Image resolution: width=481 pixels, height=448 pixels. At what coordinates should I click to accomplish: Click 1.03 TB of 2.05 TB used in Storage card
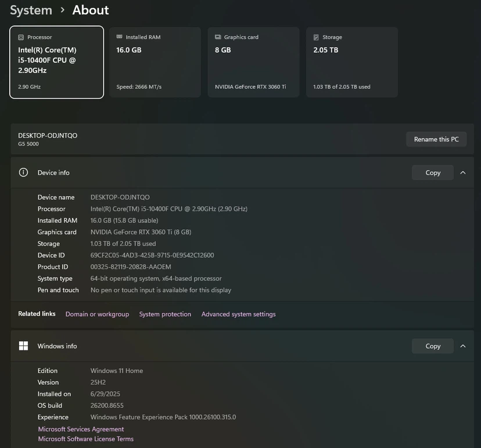pos(342,86)
